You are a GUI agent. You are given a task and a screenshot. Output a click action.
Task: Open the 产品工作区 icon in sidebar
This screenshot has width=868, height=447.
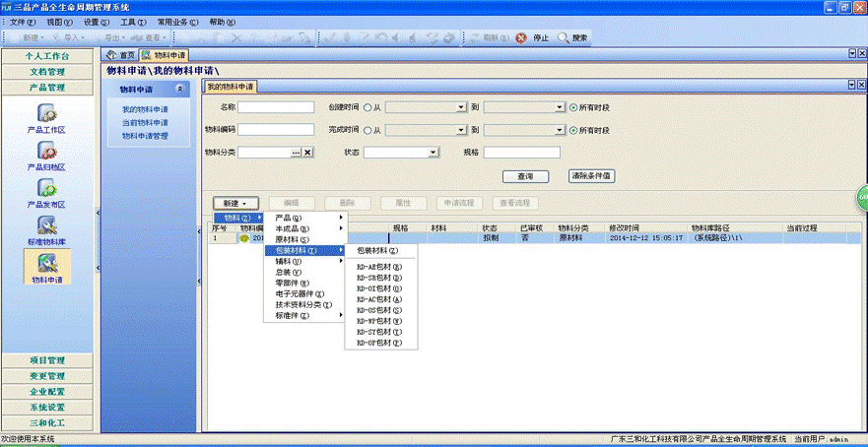46,114
